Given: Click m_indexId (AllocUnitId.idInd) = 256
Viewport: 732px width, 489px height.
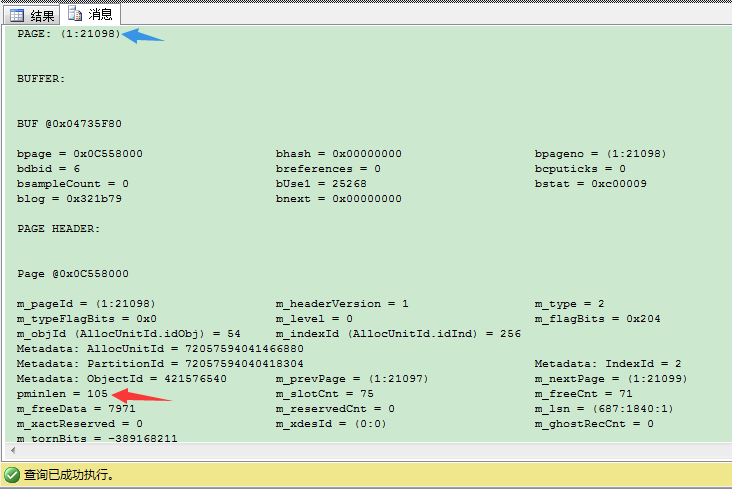Looking at the screenshot, I should point(398,333).
